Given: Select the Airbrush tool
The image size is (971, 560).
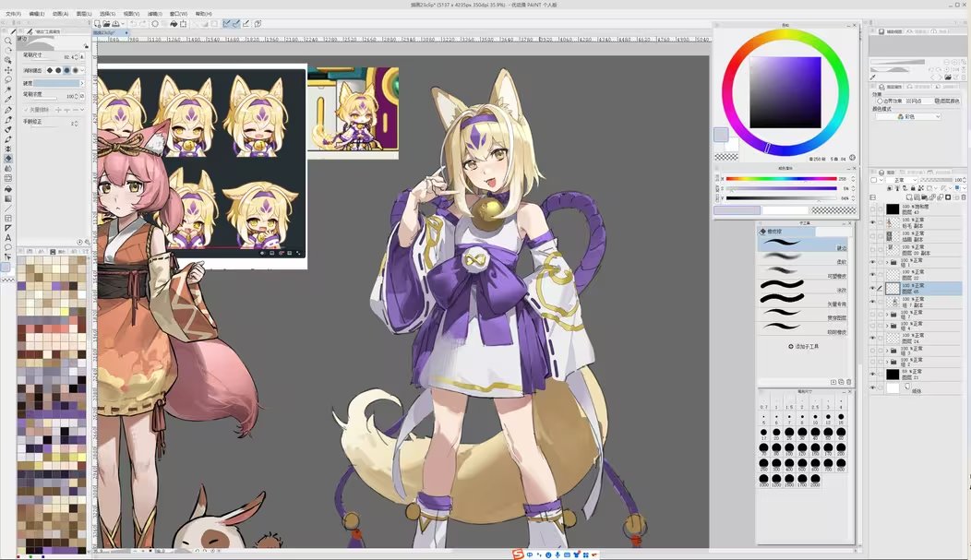Looking at the screenshot, I should [8, 139].
